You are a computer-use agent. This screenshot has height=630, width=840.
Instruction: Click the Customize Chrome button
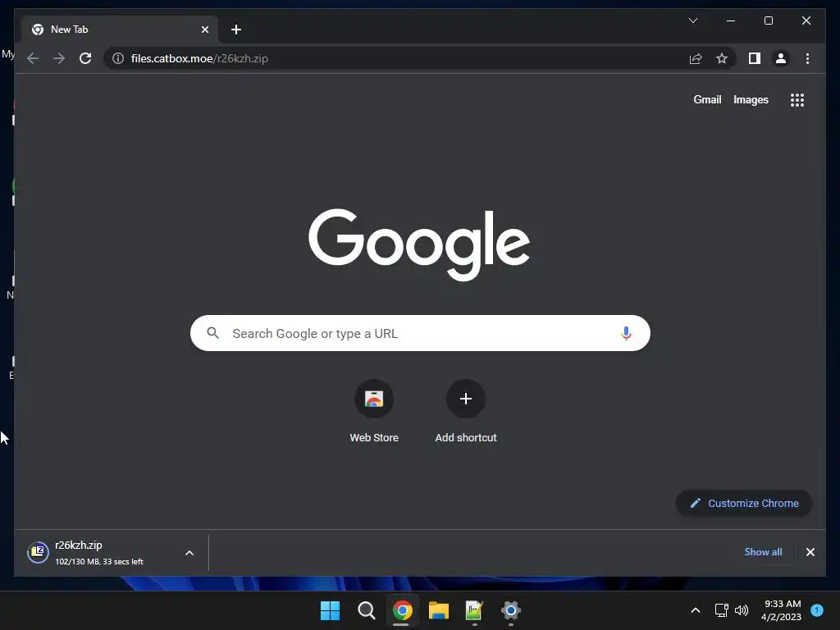(x=744, y=503)
